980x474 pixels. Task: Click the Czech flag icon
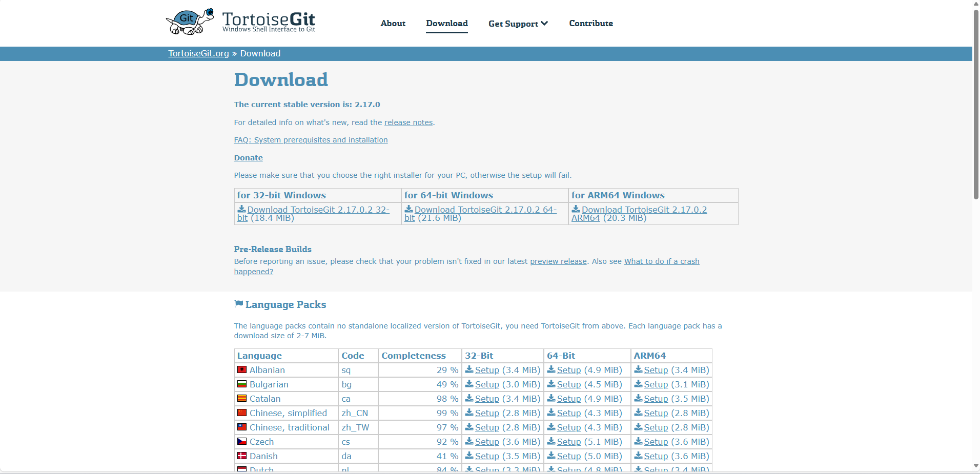(x=242, y=441)
